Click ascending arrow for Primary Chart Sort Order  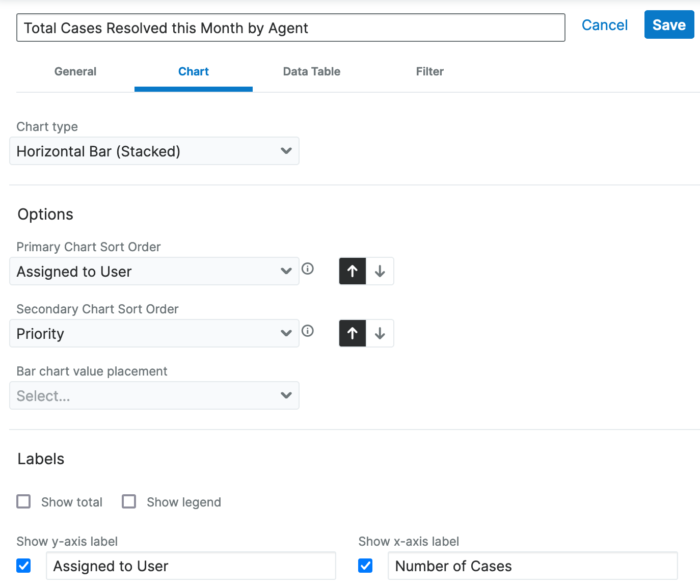[353, 271]
